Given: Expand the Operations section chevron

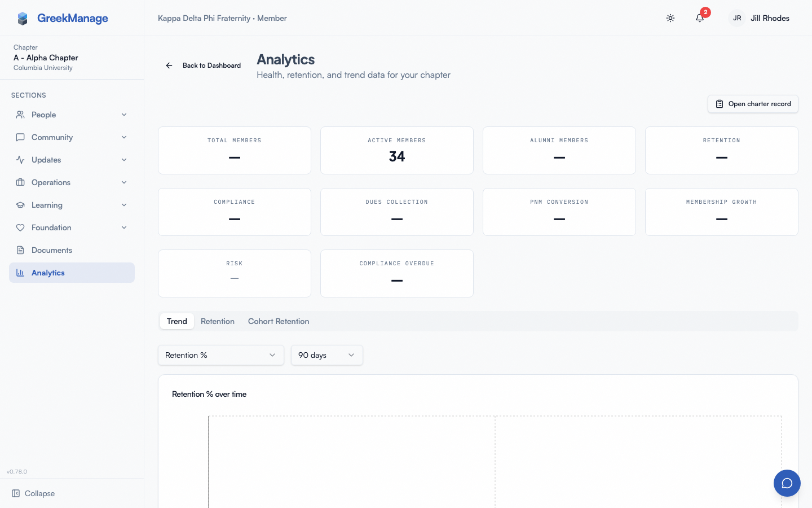Looking at the screenshot, I should click(x=124, y=182).
